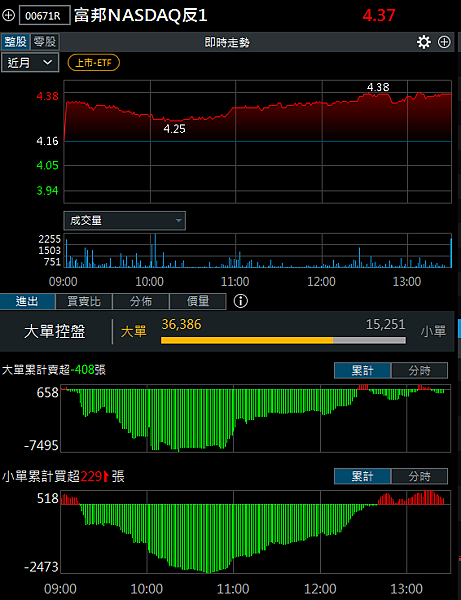Select 分時 for 小單 chart

point(419,476)
